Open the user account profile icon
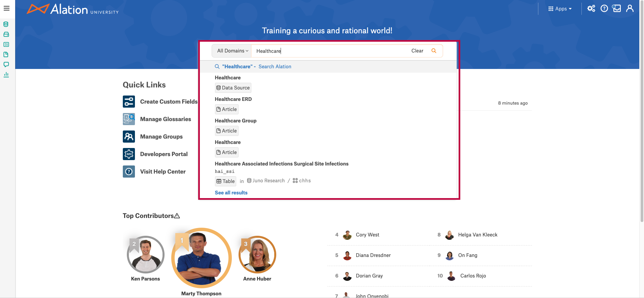 point(630,8)
